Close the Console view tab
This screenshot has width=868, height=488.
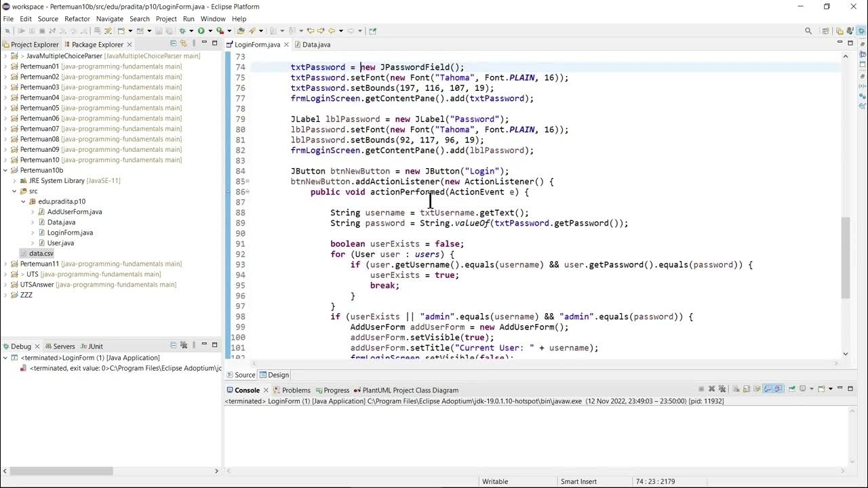(267, 390)
